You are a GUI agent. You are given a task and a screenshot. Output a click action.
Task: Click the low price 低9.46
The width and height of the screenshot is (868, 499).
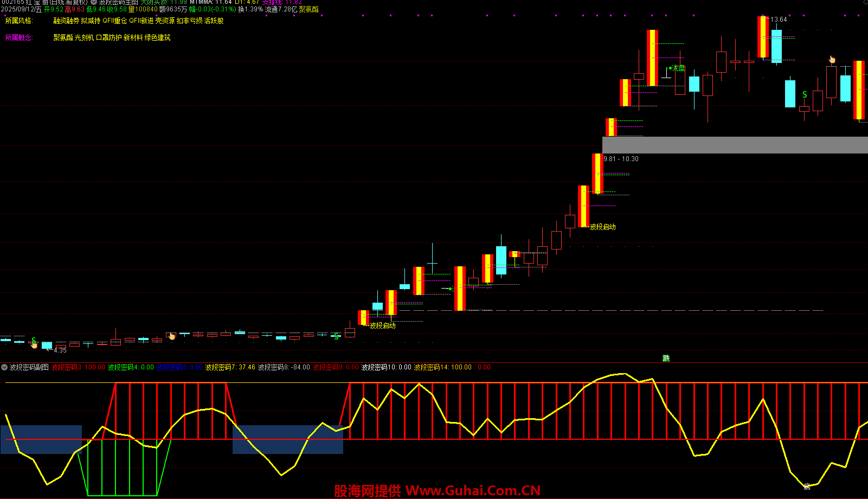[x=96, y=9]
